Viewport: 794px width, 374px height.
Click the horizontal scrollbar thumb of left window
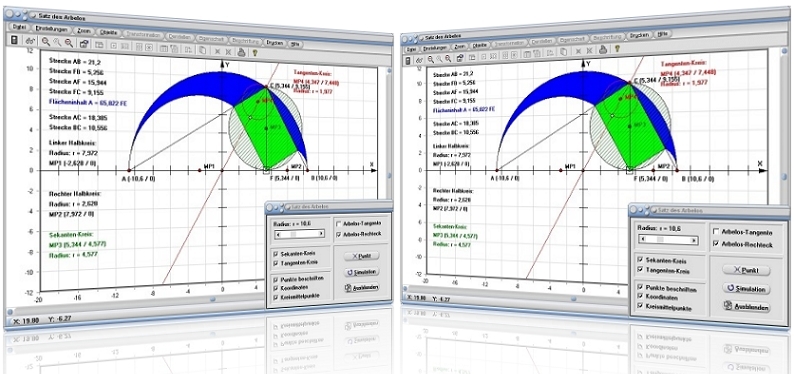[212, 299]
